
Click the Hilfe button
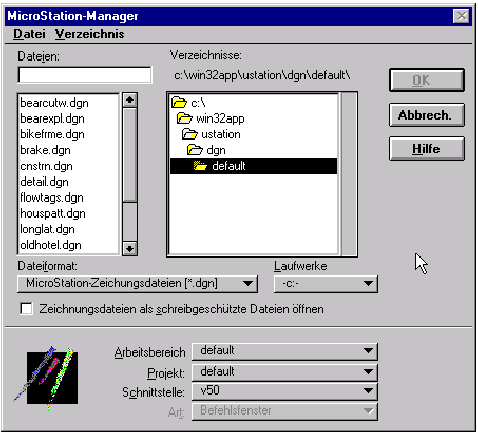(x=427, y=149)
